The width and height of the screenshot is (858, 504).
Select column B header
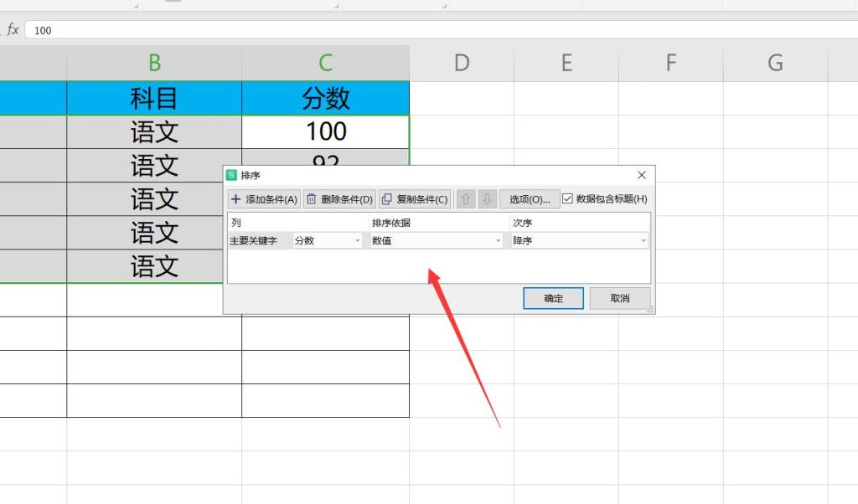click(154, 63)
